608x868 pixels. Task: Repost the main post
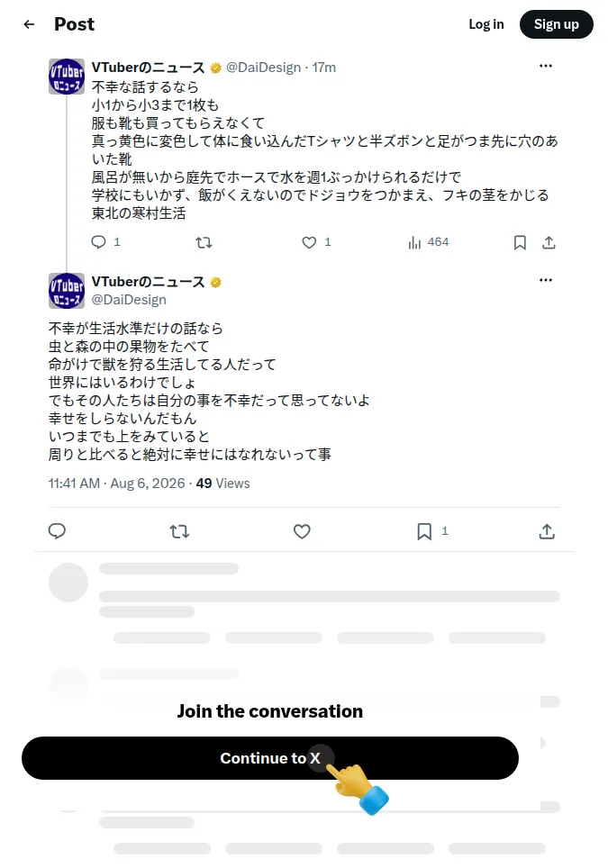click(x=179, y=531)
